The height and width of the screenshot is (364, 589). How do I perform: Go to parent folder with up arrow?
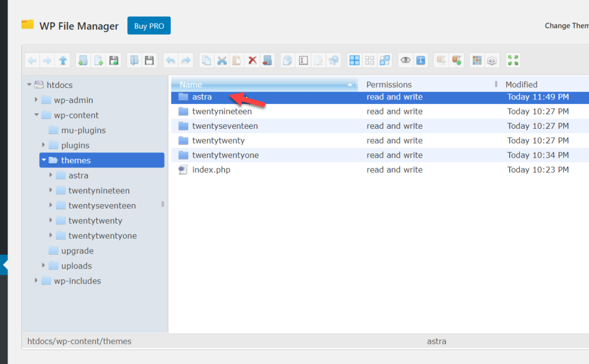tap(63, 60)
